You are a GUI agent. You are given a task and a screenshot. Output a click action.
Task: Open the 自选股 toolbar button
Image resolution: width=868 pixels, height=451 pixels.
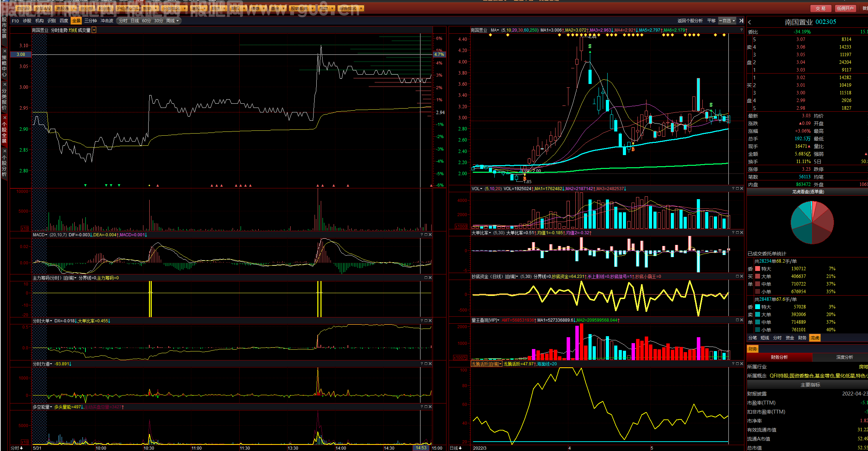[23, 8]
